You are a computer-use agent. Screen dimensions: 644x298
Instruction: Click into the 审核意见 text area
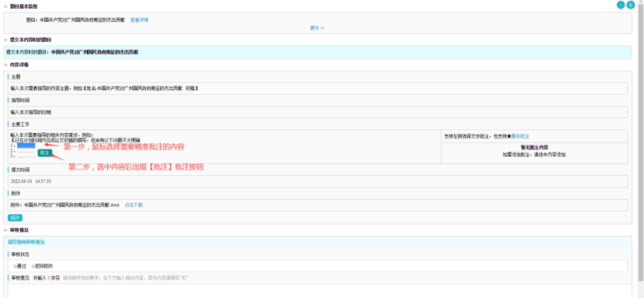point(318,290)
